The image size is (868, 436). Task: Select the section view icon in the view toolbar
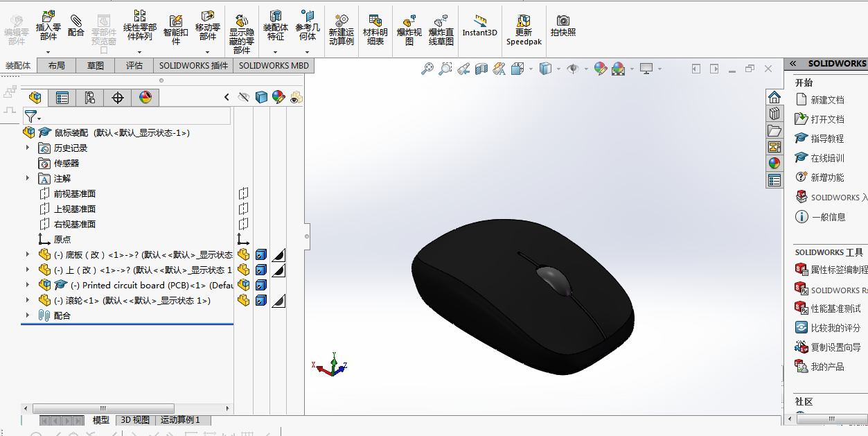tap(481, 69)
